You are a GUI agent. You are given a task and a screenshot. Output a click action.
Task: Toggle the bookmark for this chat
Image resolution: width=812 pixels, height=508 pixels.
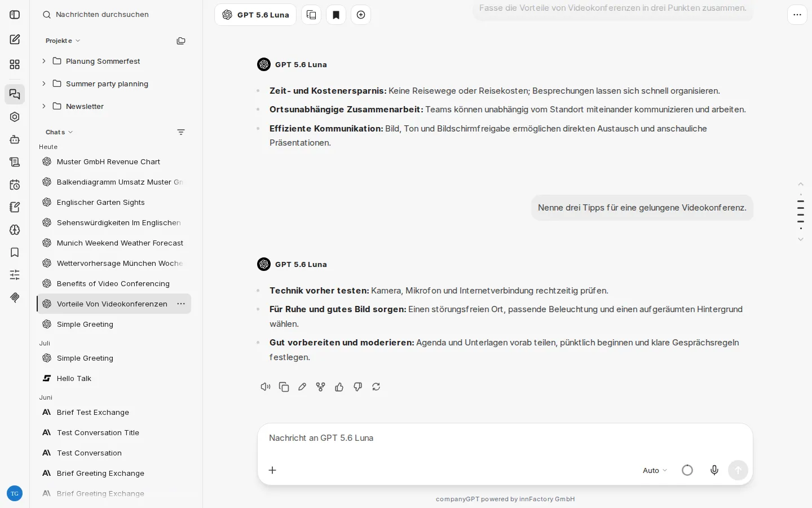tap(336, 15)
